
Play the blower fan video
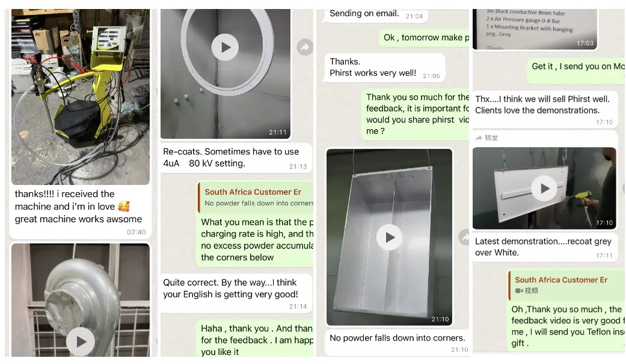[x=80, y=342]
